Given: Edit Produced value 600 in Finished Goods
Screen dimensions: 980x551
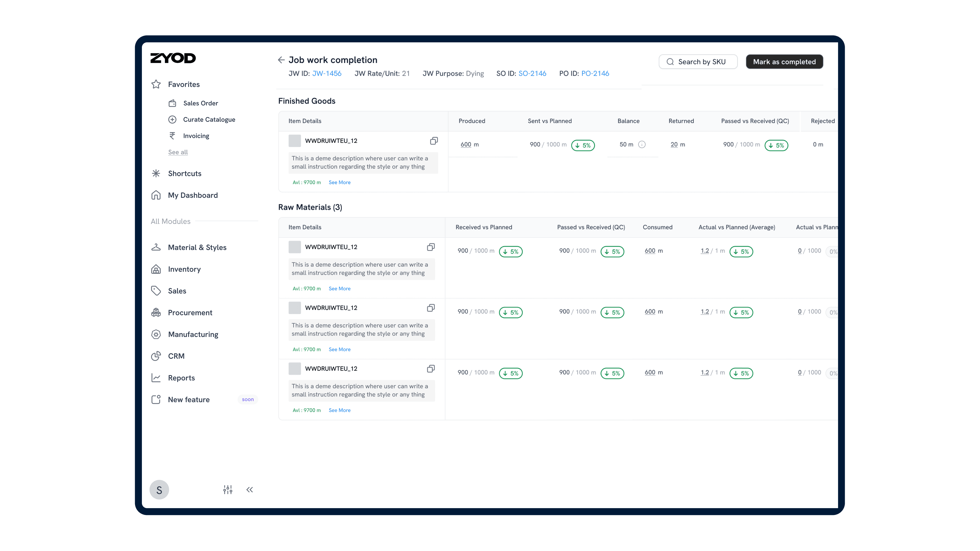Looking at the screenshot, I should click(466, 144).
